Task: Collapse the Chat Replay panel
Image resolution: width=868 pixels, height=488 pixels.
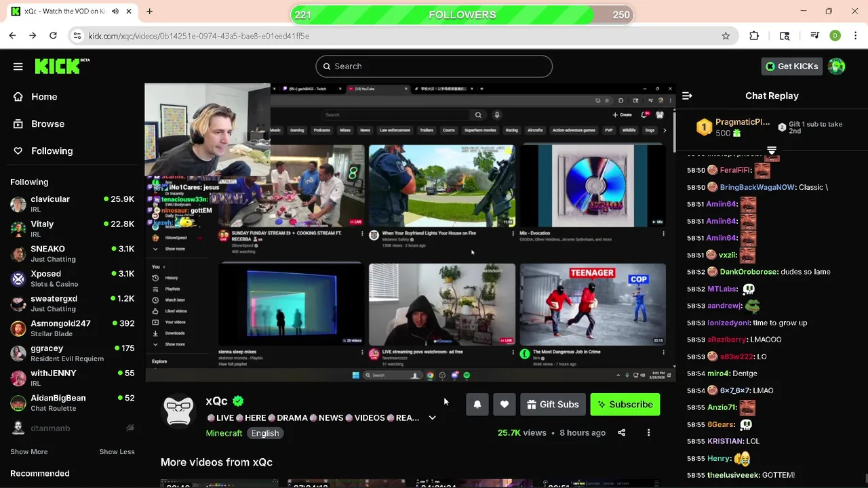Action: pos(687,96)
